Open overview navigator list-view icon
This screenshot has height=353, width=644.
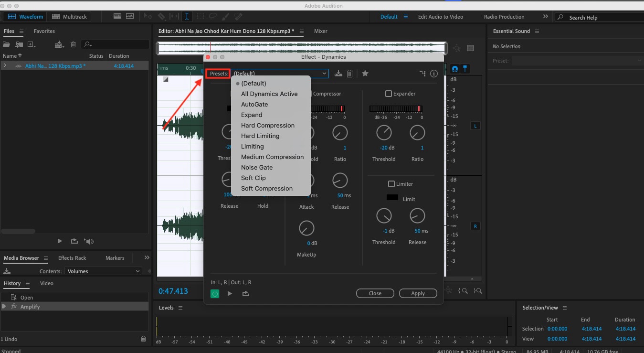click(470, 48)
